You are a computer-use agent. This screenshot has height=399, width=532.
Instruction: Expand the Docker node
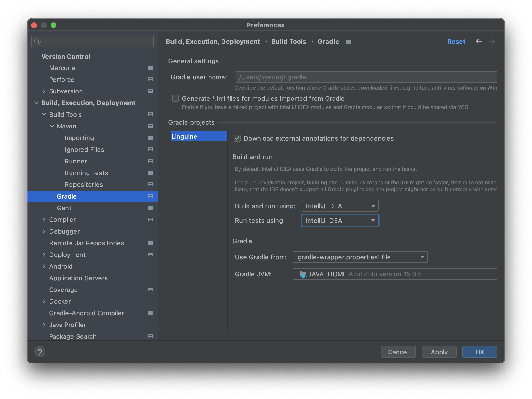44,301
